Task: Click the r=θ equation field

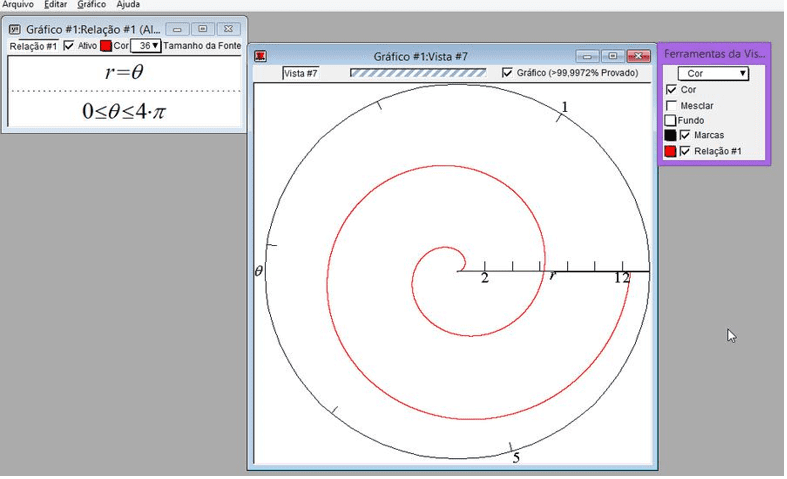Action: (124, 73)
